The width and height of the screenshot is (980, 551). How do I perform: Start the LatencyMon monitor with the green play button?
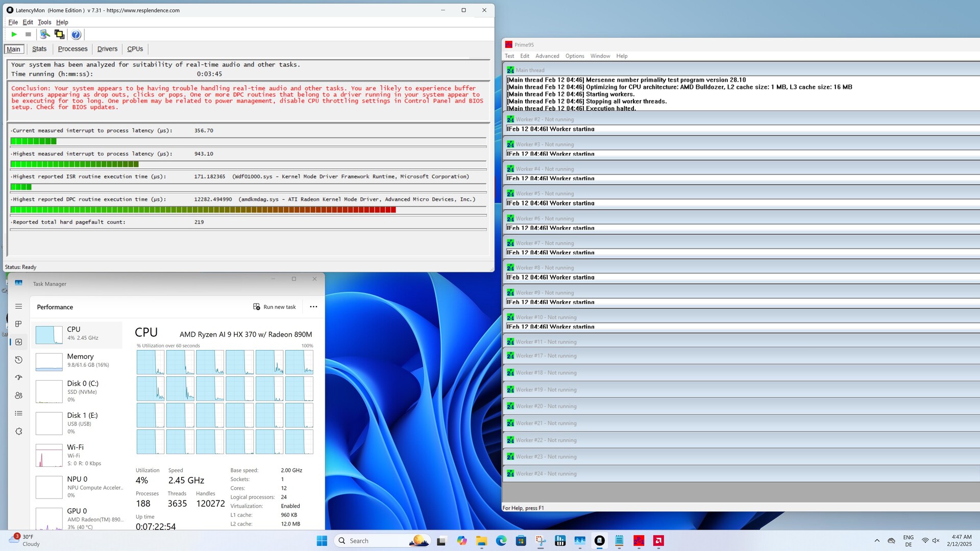pos(14,34)
